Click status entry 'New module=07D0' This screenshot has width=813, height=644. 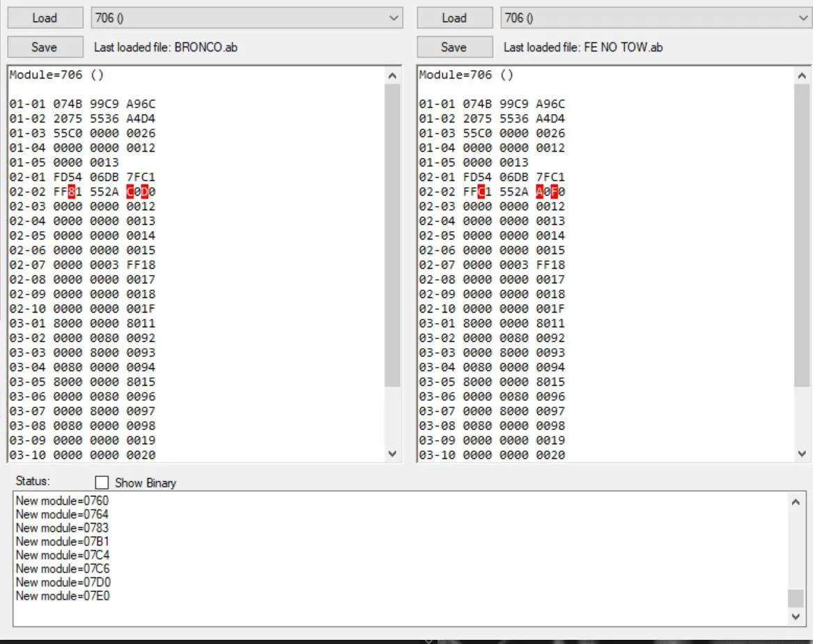click(63, 582)
